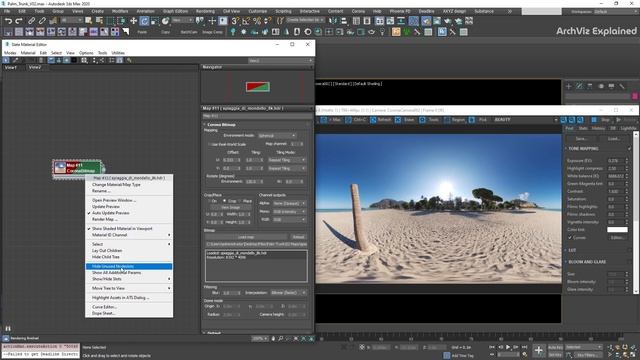Click the Pick Material eyedropper in the Slate editor
Image resolution: width=640 pixels, height=360 pixels.
[15, 60]
